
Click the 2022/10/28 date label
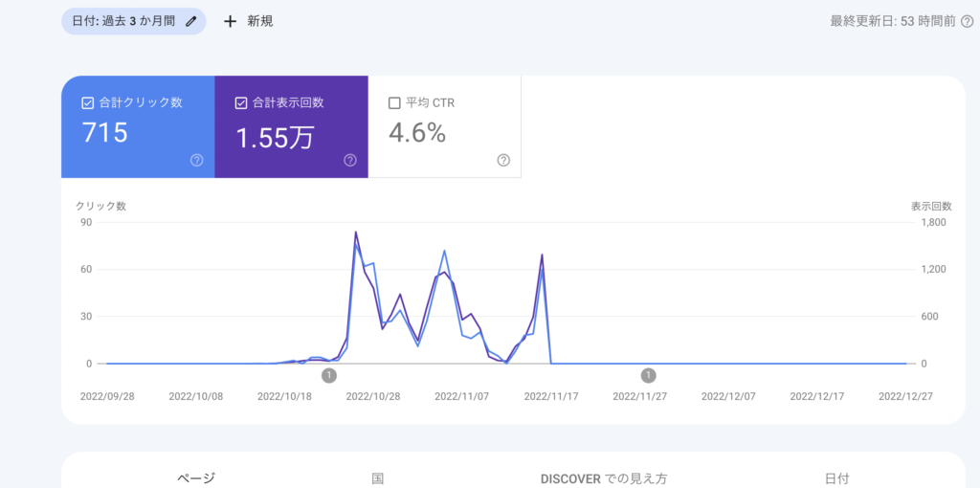pos(373,397)
